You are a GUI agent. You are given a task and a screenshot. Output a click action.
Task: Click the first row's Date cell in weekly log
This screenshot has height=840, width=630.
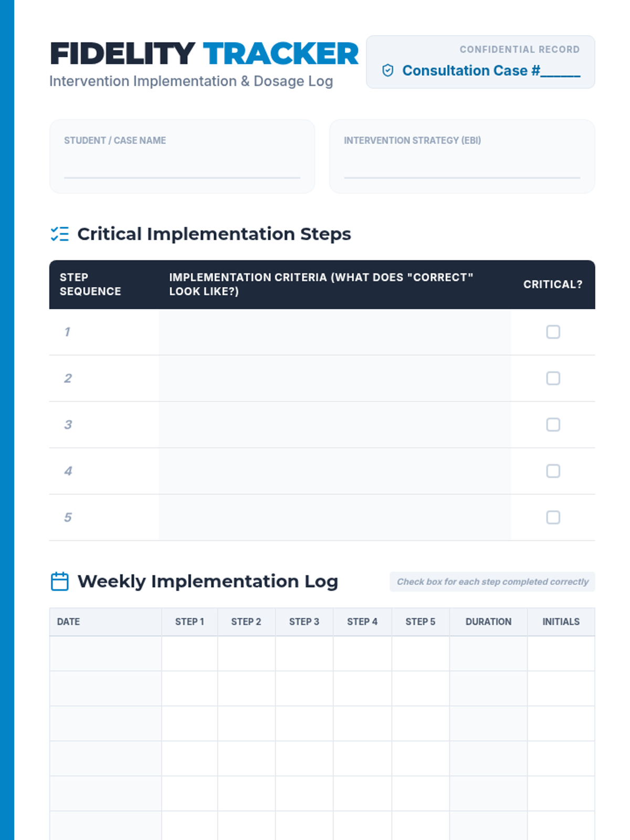(106, 654)
